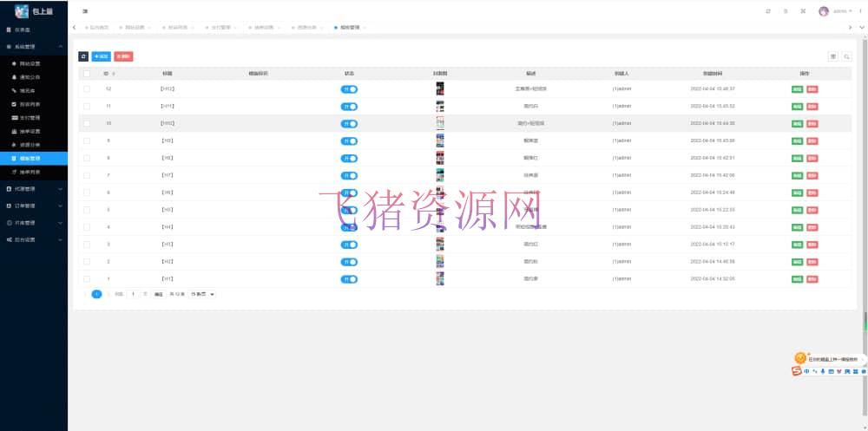The width and height of the screenshot is (868, 431).
Task: Toggle the status switch for row [H1]
Action: pyautogui.click(x=349, y=279)
